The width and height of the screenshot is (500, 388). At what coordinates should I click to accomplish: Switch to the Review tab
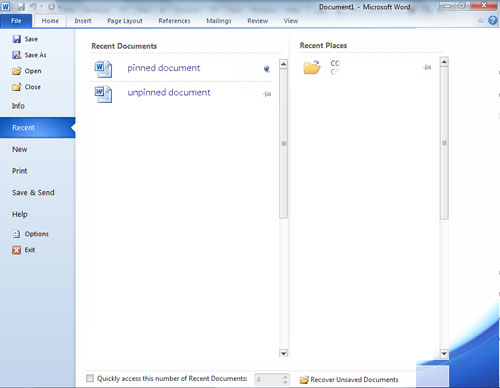(x=258, y=21)
